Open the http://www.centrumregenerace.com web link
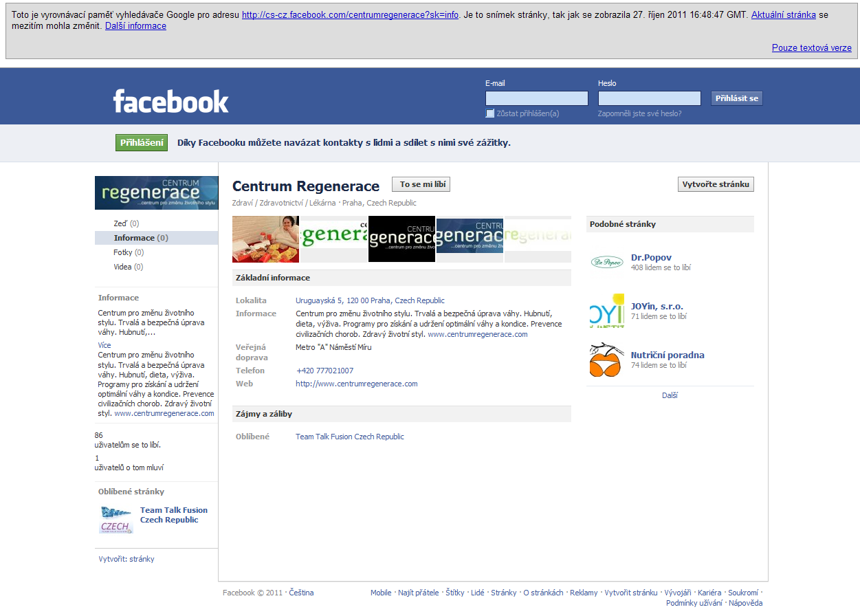Image resolution: width=860 pixels, height=616 pixels. (x=356, y=384)
